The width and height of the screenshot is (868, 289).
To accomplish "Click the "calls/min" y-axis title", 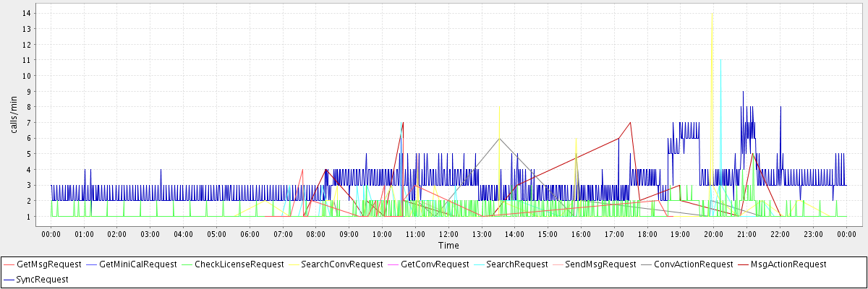I will point(13,116).
